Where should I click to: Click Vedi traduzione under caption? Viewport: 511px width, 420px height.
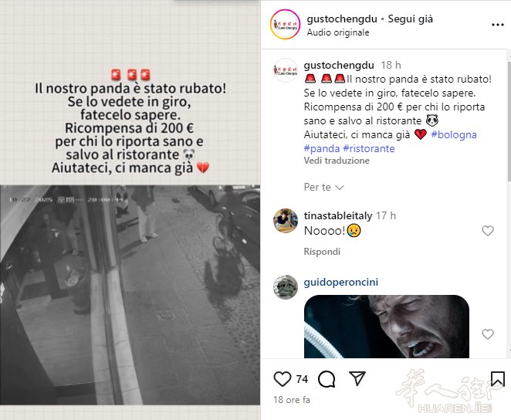click(337, 161)
